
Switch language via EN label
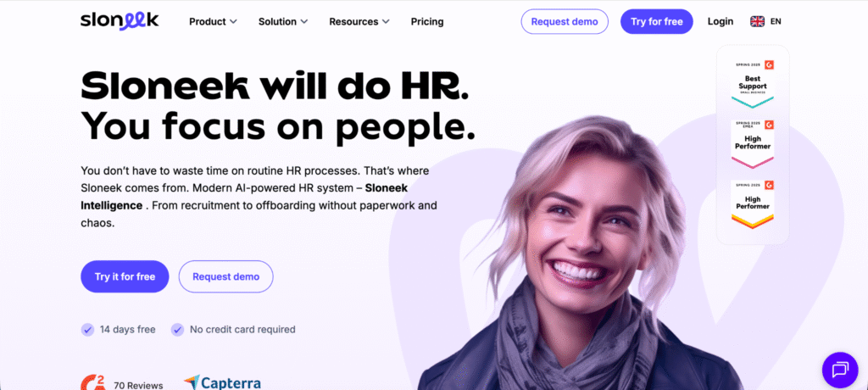pyautogui.click(x=776, y=21)
